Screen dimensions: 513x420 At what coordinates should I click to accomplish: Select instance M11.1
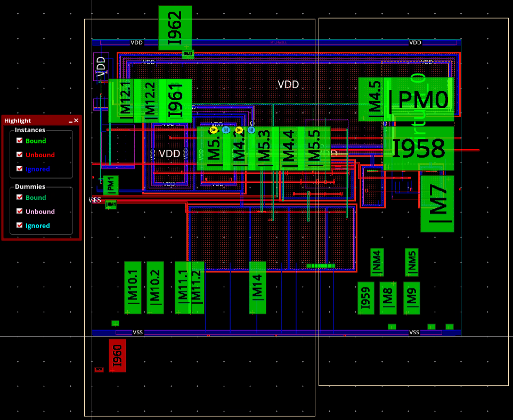pyautogui.click(x=183, y=287)
